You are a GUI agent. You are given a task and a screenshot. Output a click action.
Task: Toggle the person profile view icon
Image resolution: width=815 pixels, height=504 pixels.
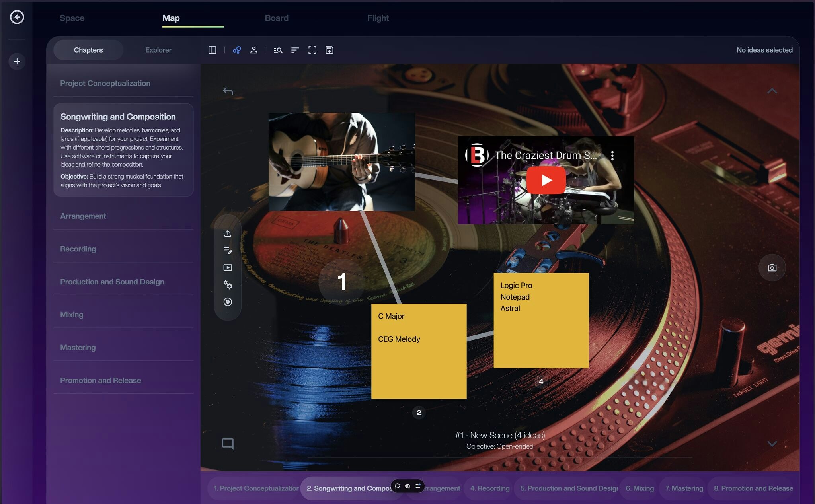[x=253, y=50]
